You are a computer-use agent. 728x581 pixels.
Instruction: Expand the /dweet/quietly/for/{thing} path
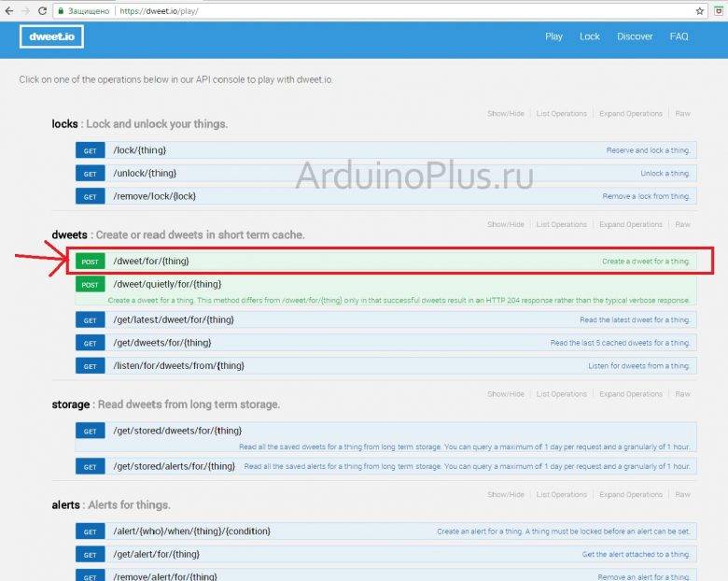tap(168, 284)
